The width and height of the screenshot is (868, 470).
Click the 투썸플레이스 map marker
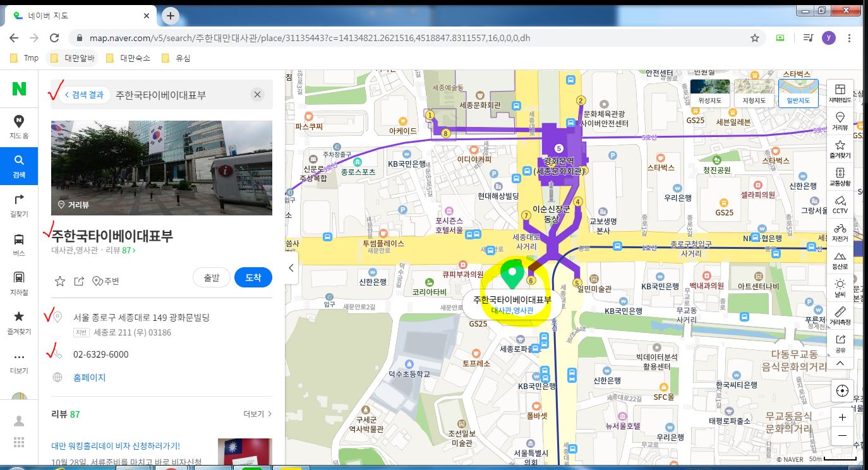pyautogui.click(x=383, y=239)
